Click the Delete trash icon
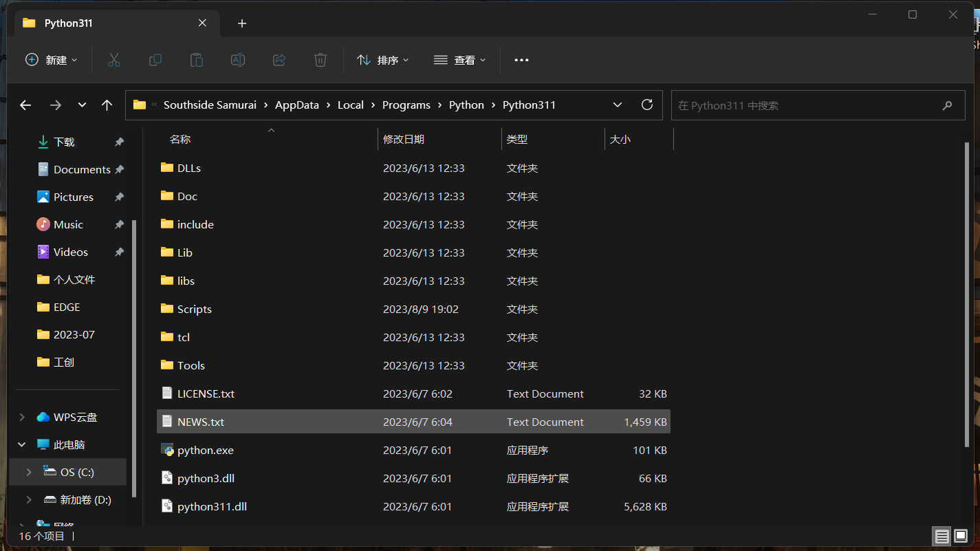This screenshot has height=551, width=980. 320,60
